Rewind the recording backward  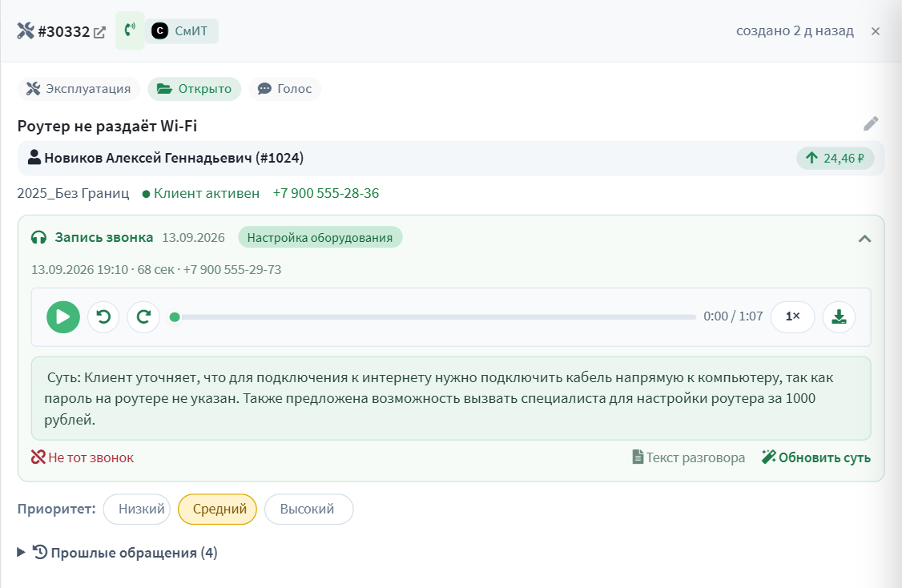click(x=103, y=317)
